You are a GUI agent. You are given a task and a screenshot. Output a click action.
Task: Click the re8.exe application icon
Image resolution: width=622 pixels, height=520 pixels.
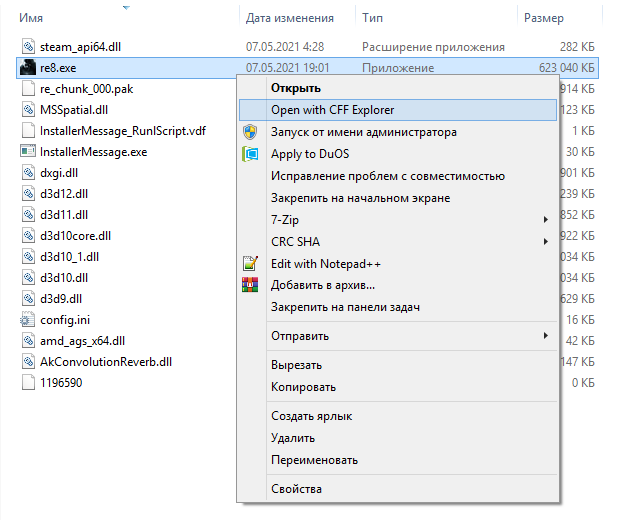click(x=28, y=68)
